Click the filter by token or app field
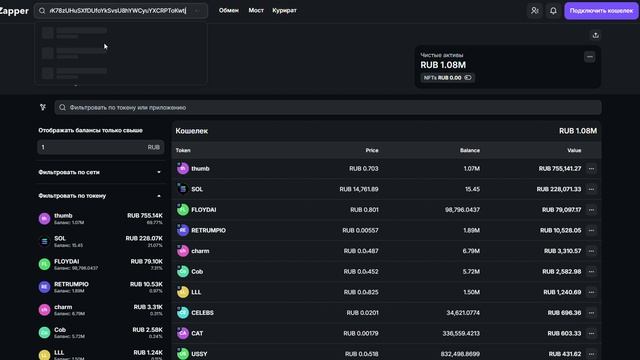 pyautogui.click(x=328, y=107)
